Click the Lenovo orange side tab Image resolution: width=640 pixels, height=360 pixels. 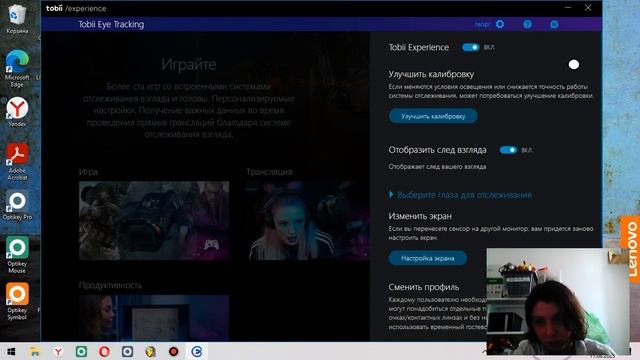631,249
